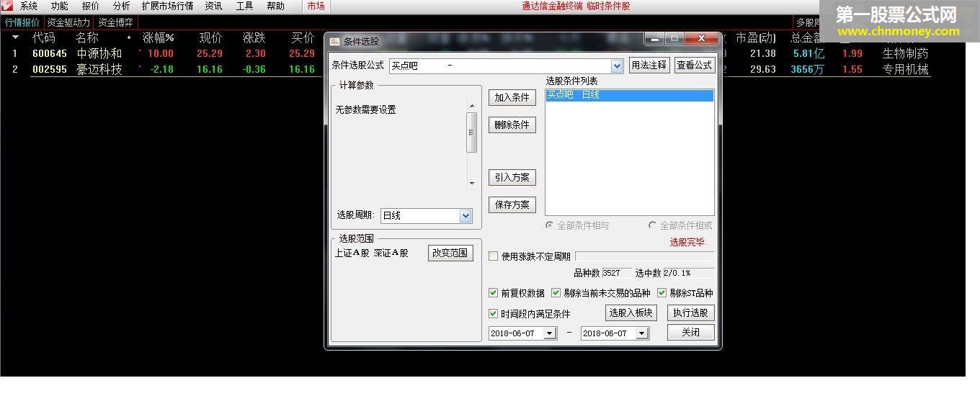Image resolution: width=980 pixels, height=396 pixels.
Task: Click the 改变范围 button
Action: pos(450,253)
